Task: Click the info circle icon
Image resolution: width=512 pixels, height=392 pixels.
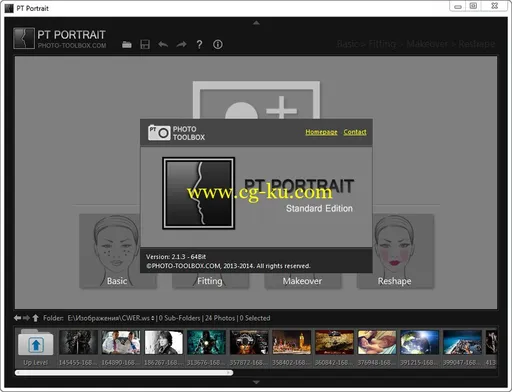Action: point(218,44)
